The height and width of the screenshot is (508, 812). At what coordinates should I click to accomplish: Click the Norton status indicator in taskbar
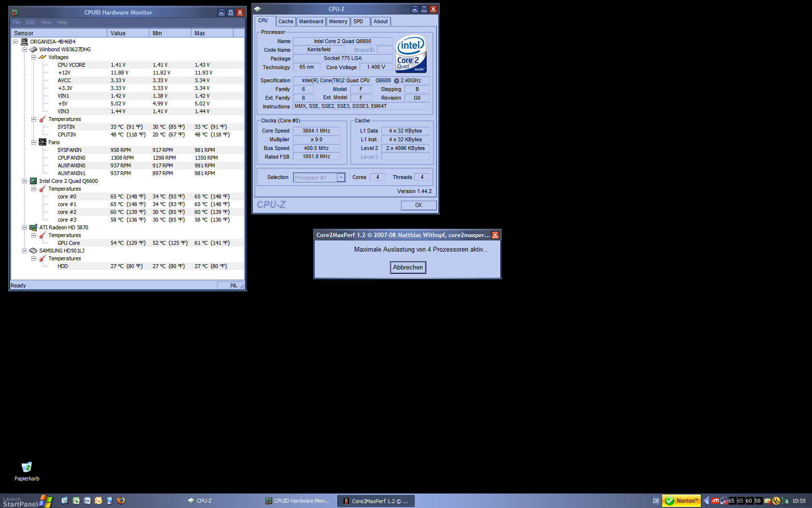coord(681,501)
